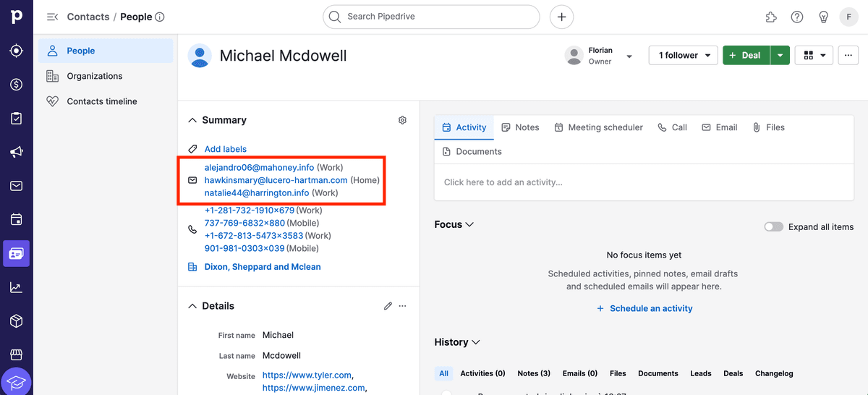Switch to the Notes tab
This screenshot has height=395, width=868.
pyautogui.click(x=520, y=127)
